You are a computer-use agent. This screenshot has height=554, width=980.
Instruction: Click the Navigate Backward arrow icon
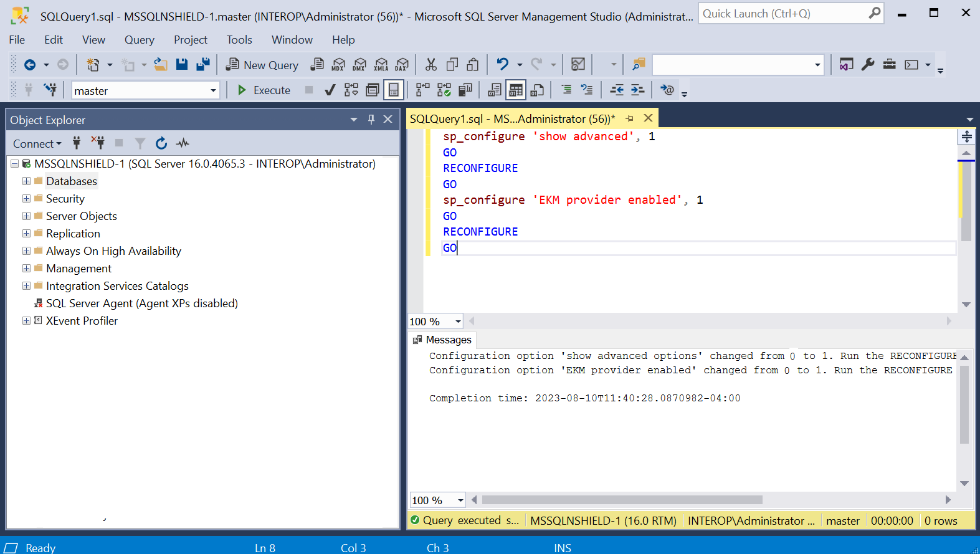(x=30, y=65)
